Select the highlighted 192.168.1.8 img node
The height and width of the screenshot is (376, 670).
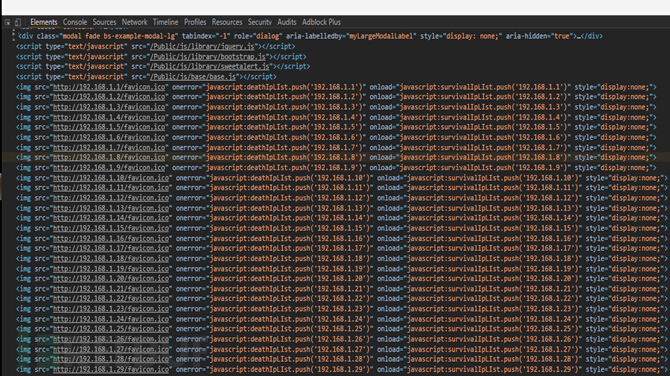[336, 158]
